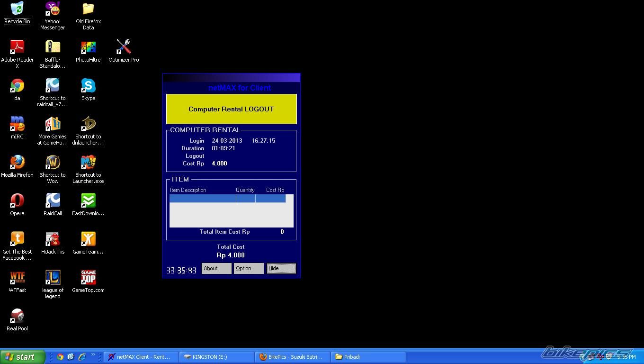Select the highlighted row in the item table
The image size is (644, 364).
coord(227,199)
